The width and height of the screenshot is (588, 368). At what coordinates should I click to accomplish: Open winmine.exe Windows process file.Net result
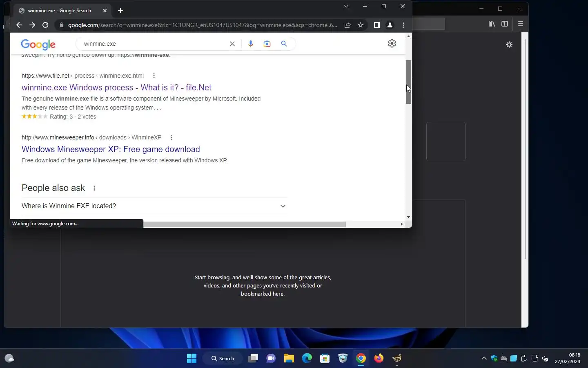coord(116,88)
